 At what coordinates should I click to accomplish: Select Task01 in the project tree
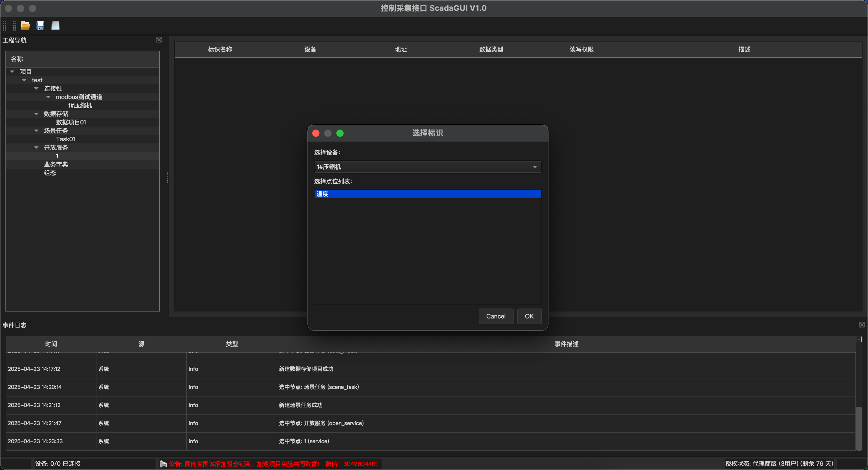click(65, 139)
